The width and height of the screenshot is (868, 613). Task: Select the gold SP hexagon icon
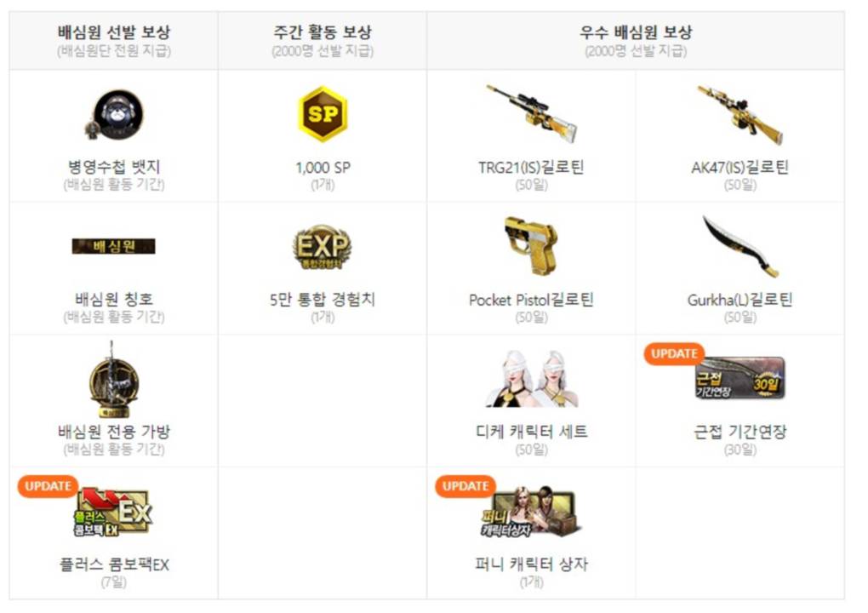click(x=323, y=113)
